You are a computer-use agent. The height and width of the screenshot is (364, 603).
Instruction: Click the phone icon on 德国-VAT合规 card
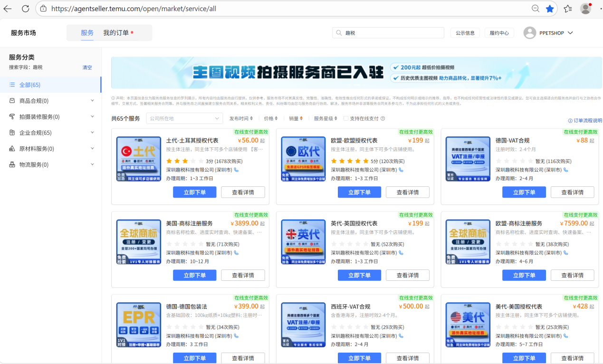565,170
